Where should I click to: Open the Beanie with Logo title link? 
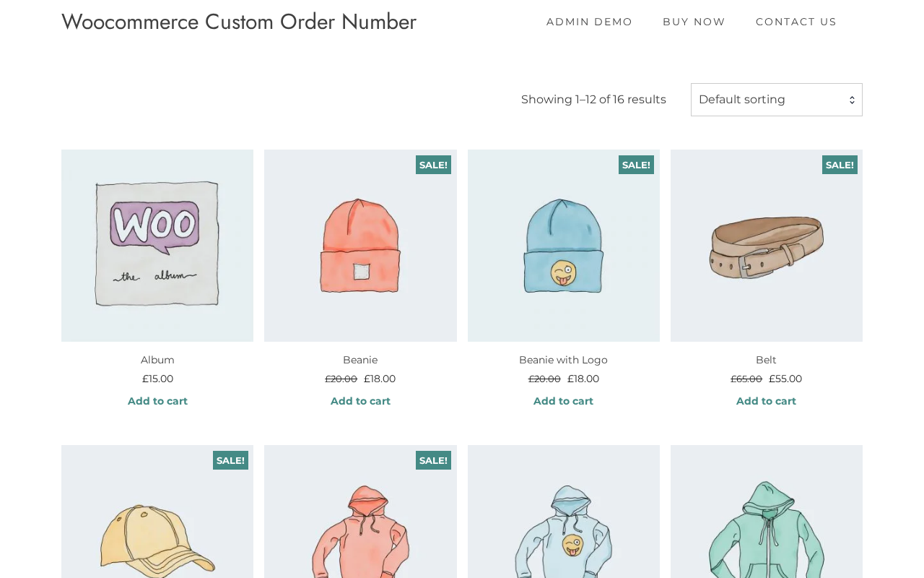click(x=563, y=360)
